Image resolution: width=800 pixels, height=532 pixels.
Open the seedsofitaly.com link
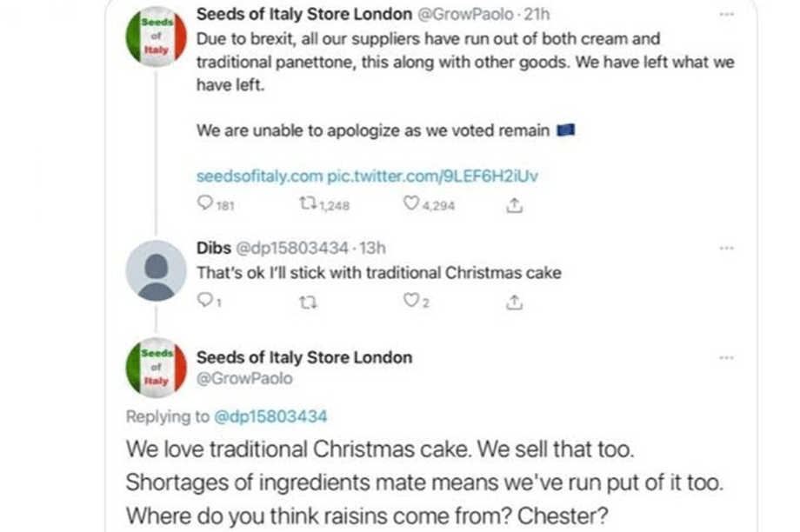(x=259, y=176)
